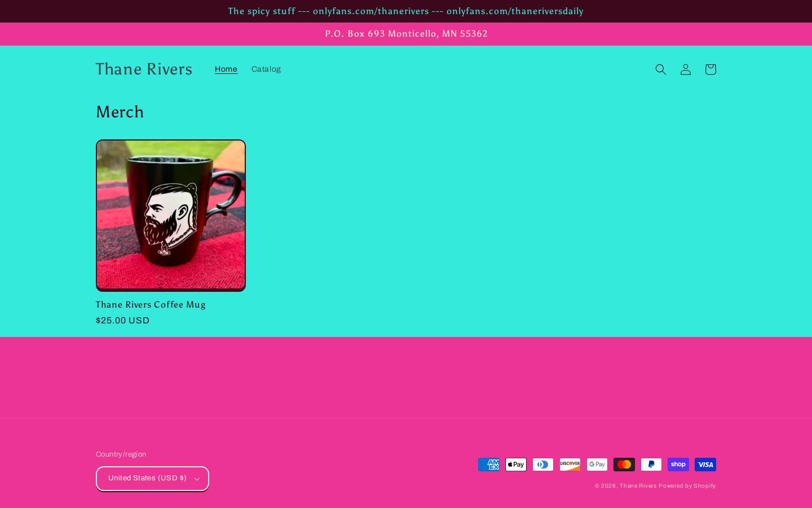Click the Country/region label
This screenshot has width=812, height=508.
pyautogui.click(x=121, y=454)
